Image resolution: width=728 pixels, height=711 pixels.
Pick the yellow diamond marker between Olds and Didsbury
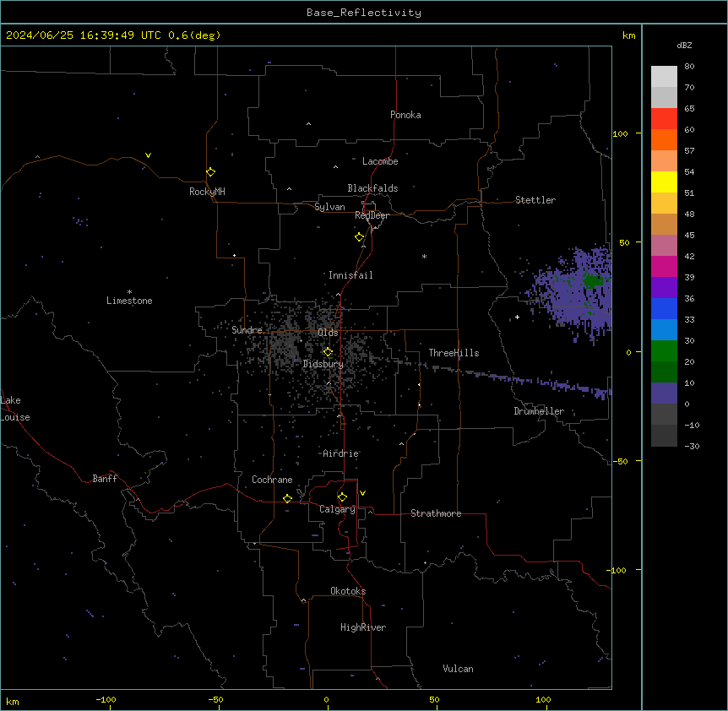tap(328, 352)
